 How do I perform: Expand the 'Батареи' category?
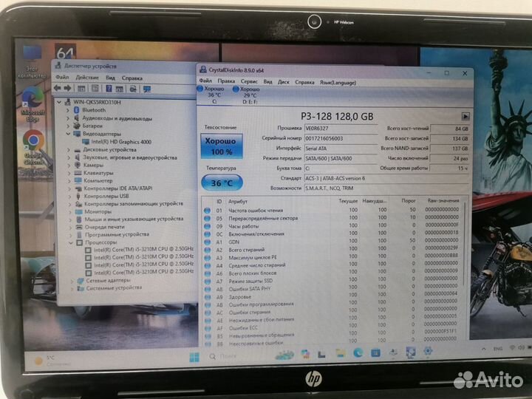[68, 126]
